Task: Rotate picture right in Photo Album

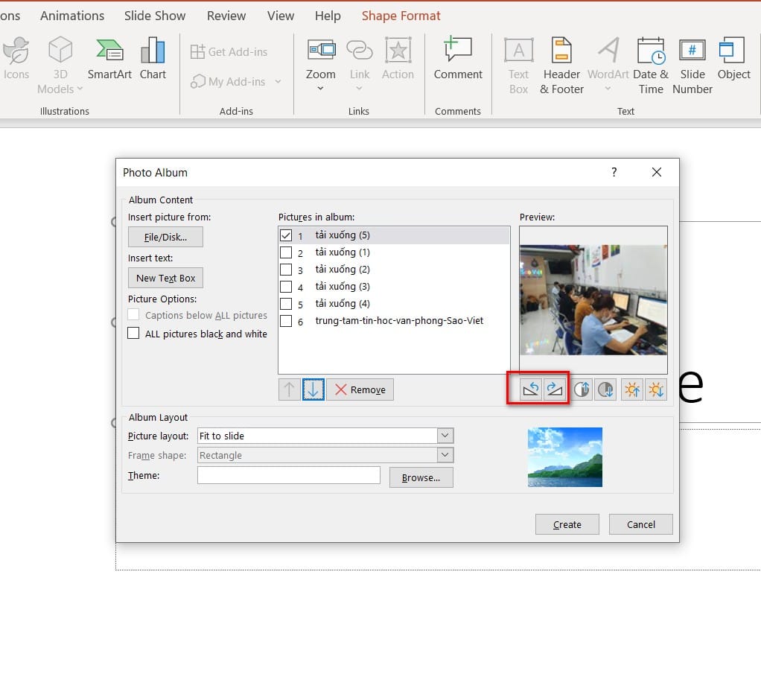Action: coord(555,389)
